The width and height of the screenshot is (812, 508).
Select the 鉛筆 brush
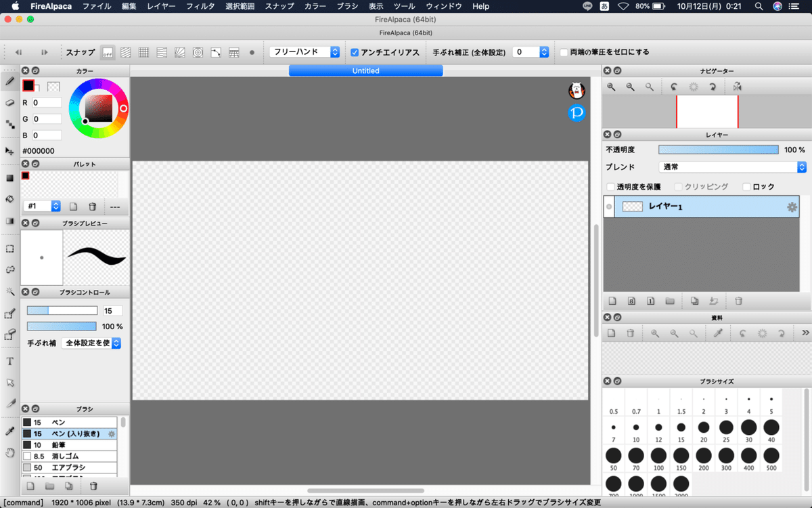69,445
